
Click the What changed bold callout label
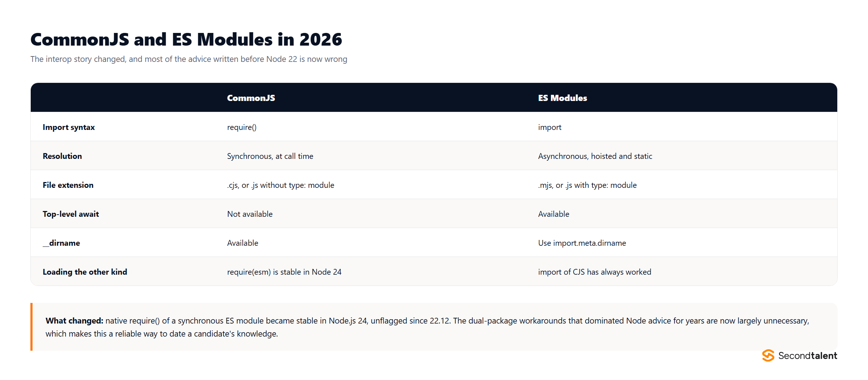click(74, 321)
